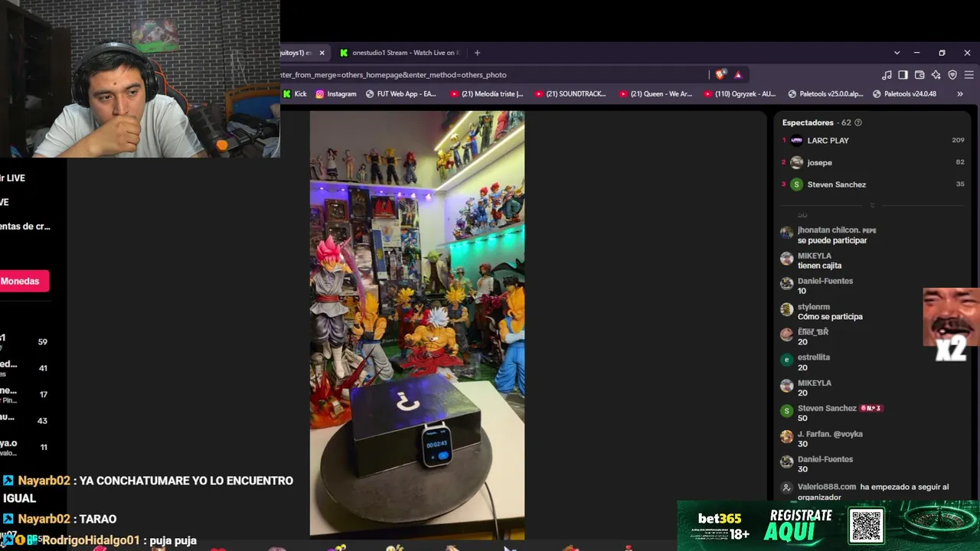Open the FUT Web App bookmark
This screenshot has height=551, width=980.
(401, 94)
